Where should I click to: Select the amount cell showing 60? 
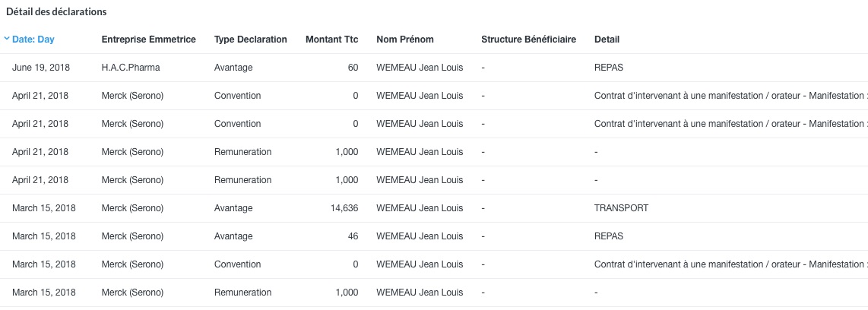coord(353,68)
